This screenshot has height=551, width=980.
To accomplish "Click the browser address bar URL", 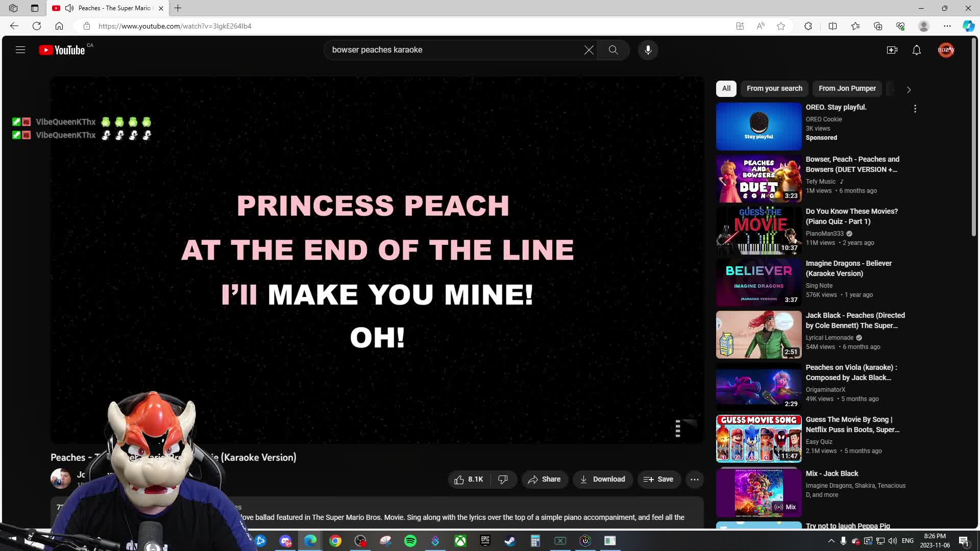I will click(175, 26).
